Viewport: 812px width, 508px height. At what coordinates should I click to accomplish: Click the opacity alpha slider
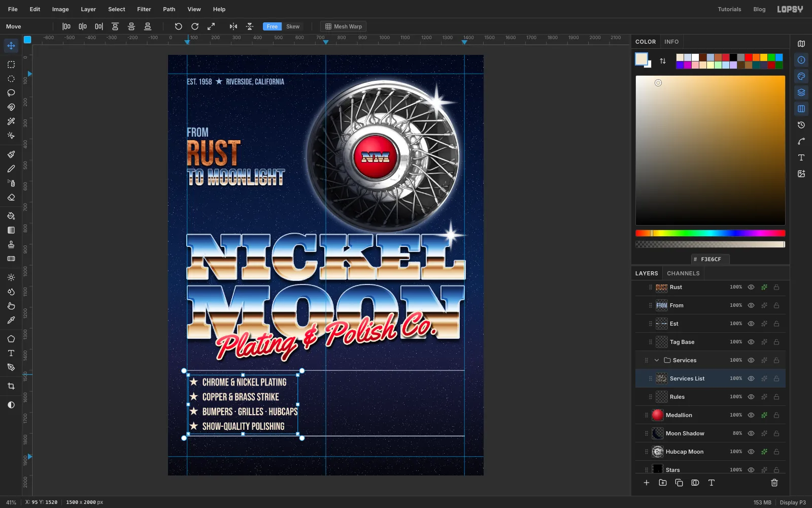point(710,244)
